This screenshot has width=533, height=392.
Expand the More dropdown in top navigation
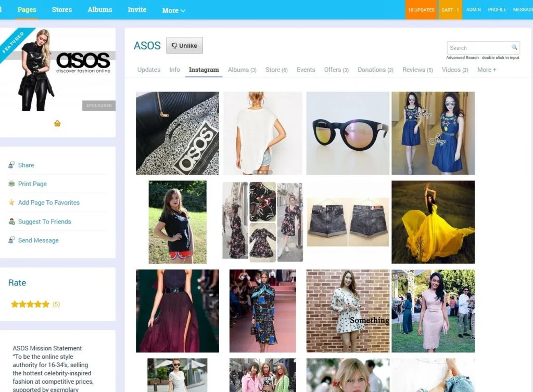pyautogui.click(x=174, y=10)
